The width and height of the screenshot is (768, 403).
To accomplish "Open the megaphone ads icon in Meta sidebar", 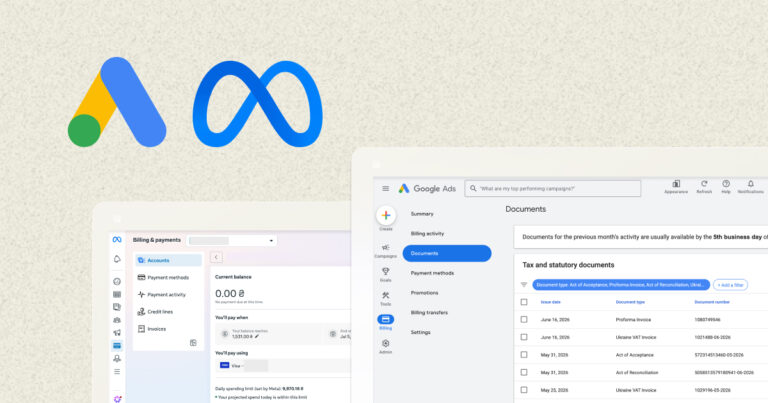I will [117, 332].
